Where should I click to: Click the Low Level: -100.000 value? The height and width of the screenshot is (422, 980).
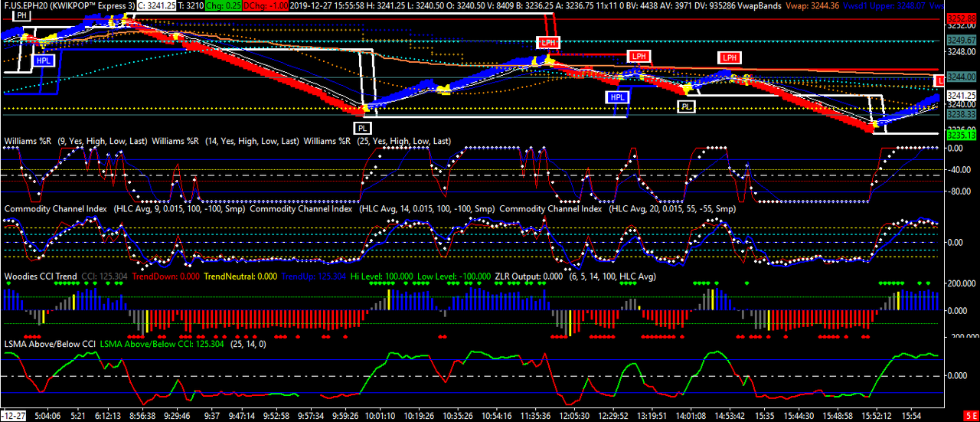pos(454,276)
